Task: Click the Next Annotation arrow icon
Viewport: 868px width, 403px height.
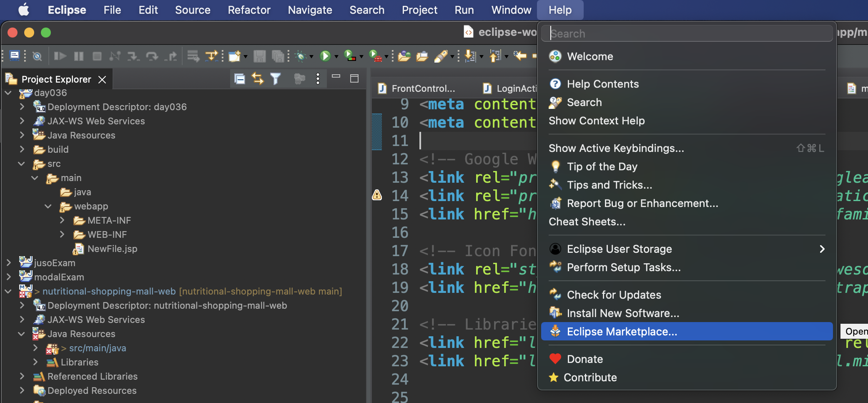Action: click(x=470, y=56)
